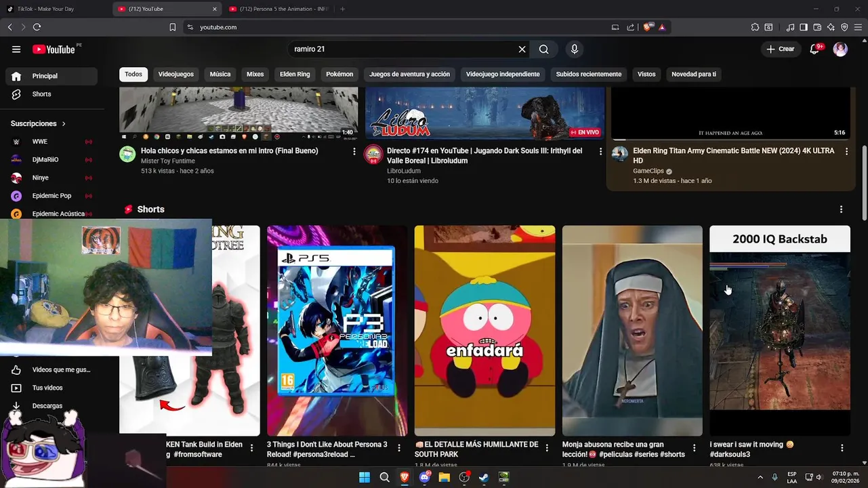Image resolution: width=868 pixels, height=488 pixels.
Task: Open options for 'Hola chicos y chicas' video
Action: click(x=354, y=152)
